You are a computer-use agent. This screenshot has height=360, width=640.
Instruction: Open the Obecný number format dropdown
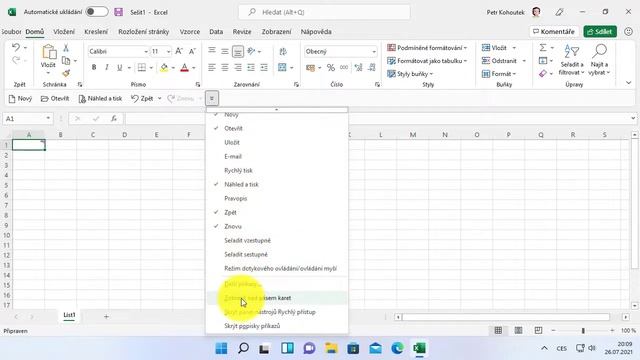[x=373, y=52]
